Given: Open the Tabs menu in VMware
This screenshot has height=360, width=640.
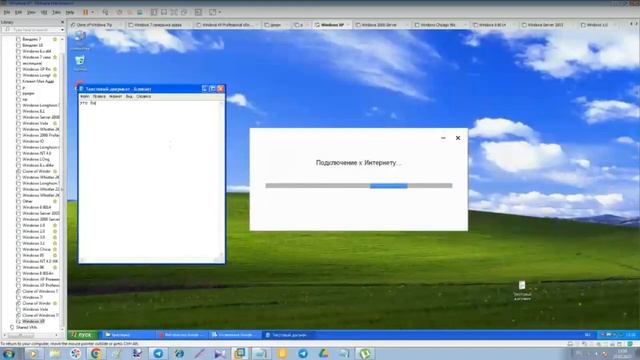Looking at the screenshot, I should (56, 12).
